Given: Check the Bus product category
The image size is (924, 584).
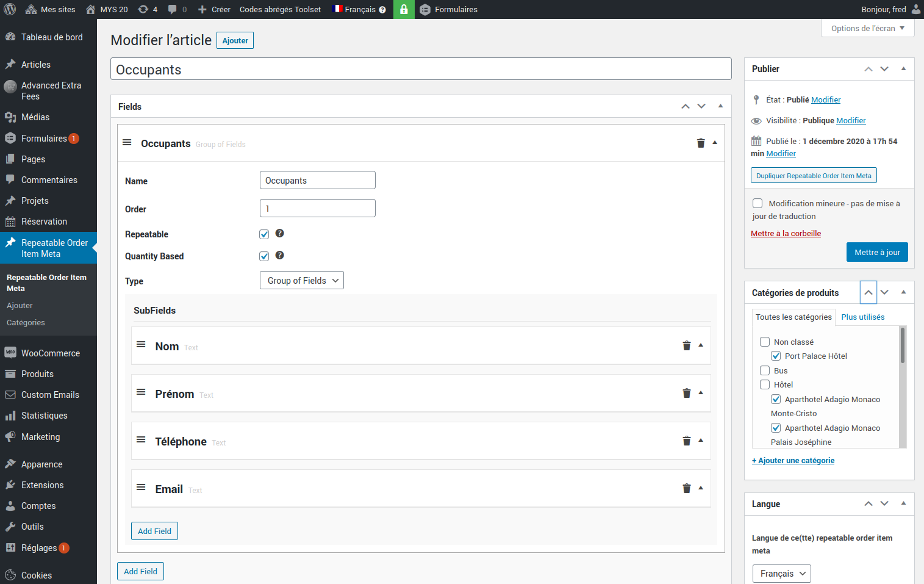Looking at the screenshot, I should pos(765,370).
